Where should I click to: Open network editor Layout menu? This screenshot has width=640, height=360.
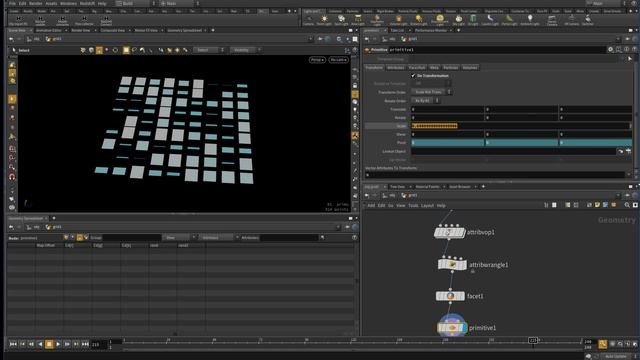pyautogui.click(x=427, y=205)
